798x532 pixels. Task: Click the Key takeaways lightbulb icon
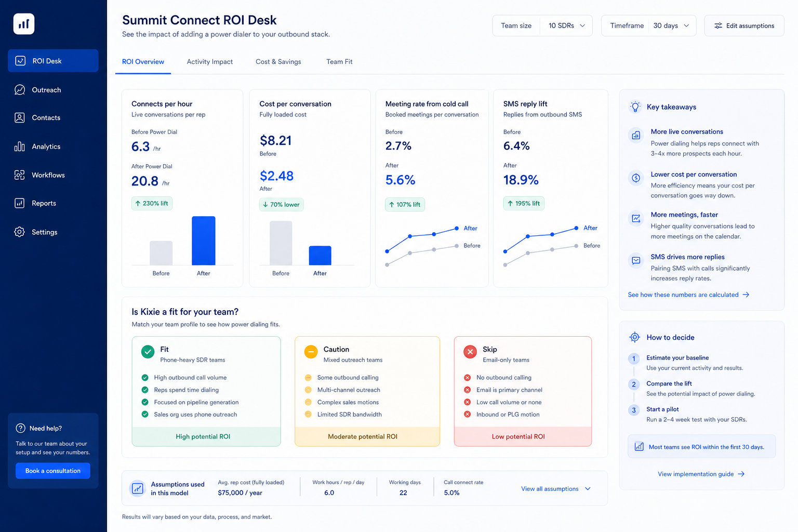[x=635, y=107]
